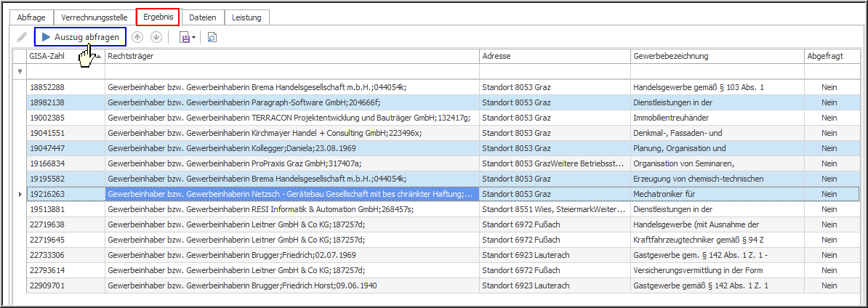Sort by the Gewerbebezeichnung column header
The height and width of the screenshot is (308, 868).
pyautogui.click(x=717, y=57)
